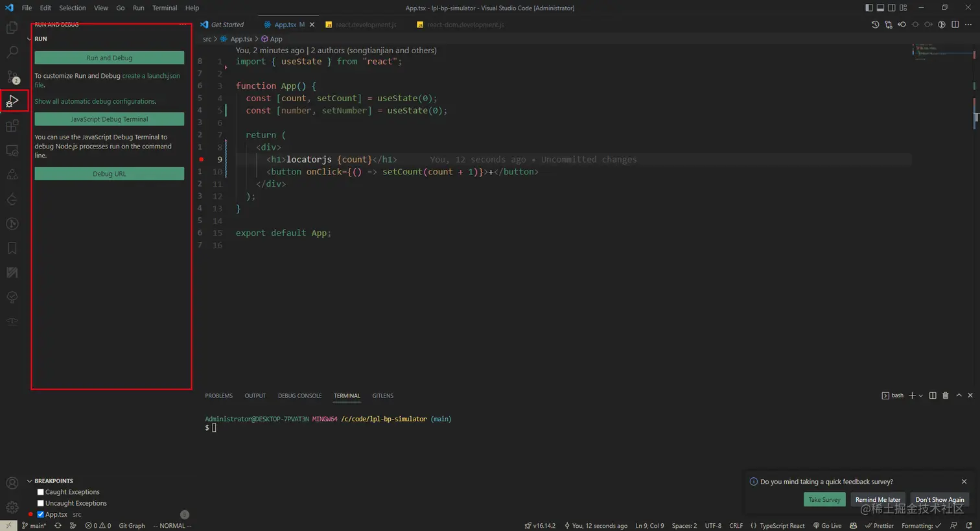This screenshot has height=531, width=980.
Task: Toggle file blame icon in editor toolbar
Action: 942,25
